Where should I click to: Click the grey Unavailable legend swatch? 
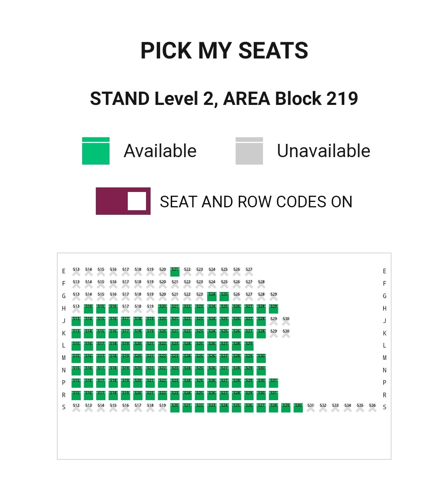(249, 151)
